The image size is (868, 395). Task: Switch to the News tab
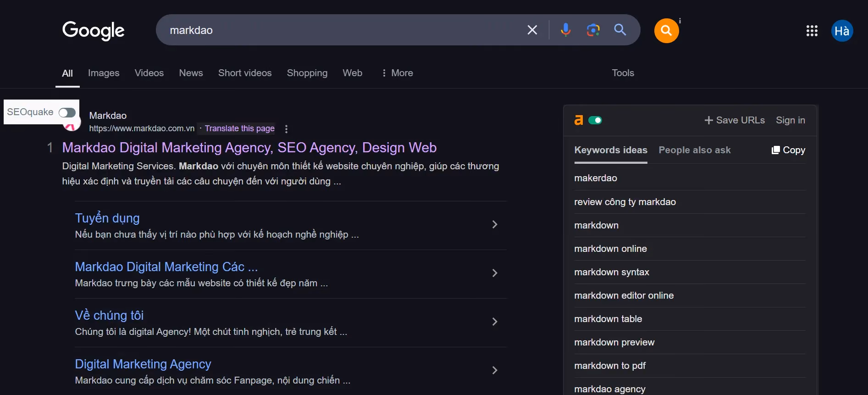(x=191, y=73)
